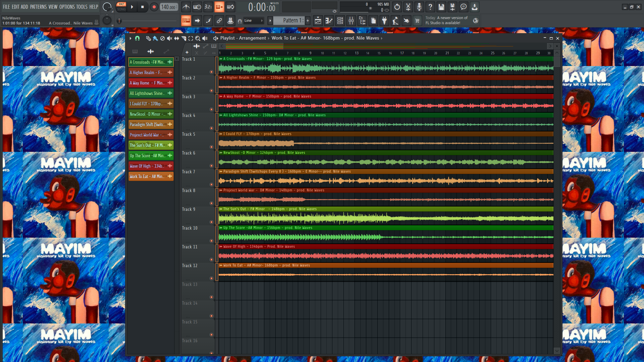Image resolution: width=644 pixels, height=362 pixels.
Task: Open the Mixer window from toolbar
Action: coord(351,21)
